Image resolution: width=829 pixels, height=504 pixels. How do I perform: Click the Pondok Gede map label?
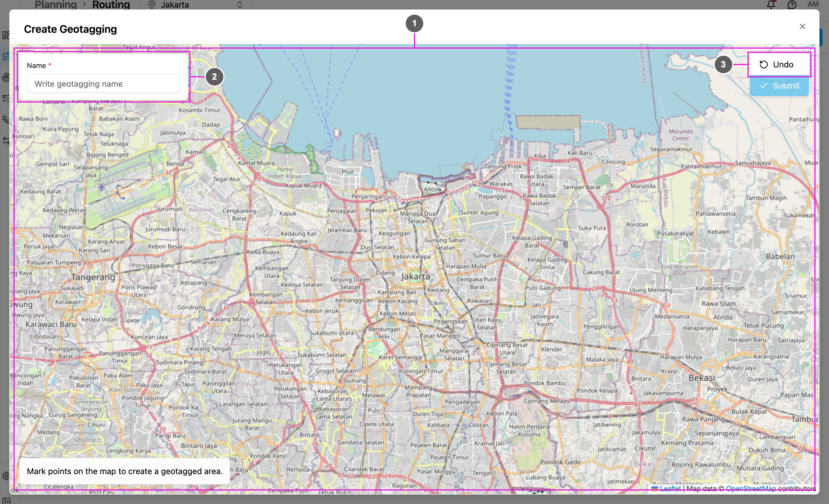tap(560, 462)
